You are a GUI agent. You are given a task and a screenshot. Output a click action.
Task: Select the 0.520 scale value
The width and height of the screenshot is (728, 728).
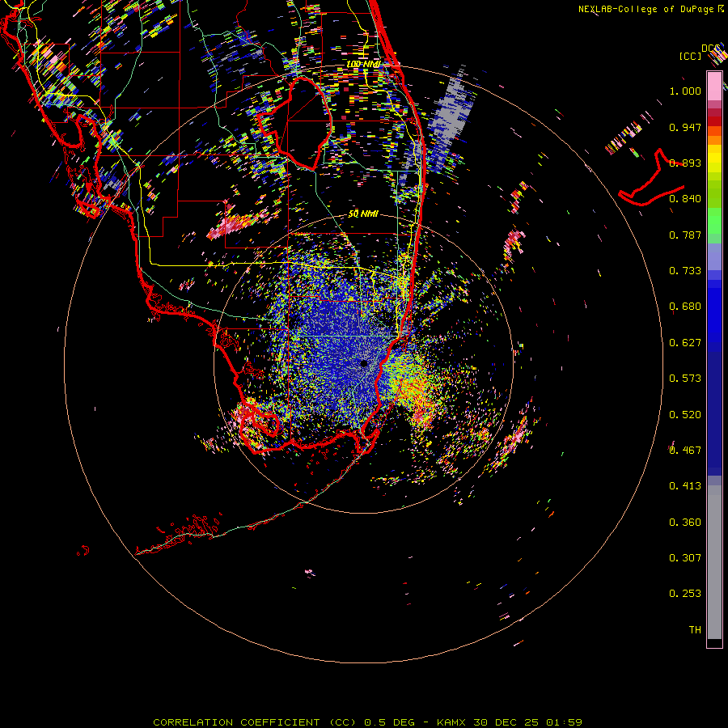[685, 415]
